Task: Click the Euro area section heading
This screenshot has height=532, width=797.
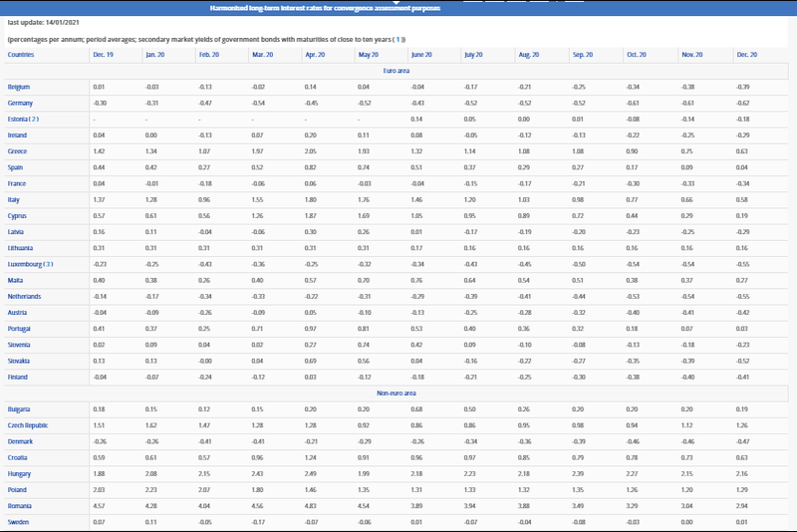Action: coord(398,71)
